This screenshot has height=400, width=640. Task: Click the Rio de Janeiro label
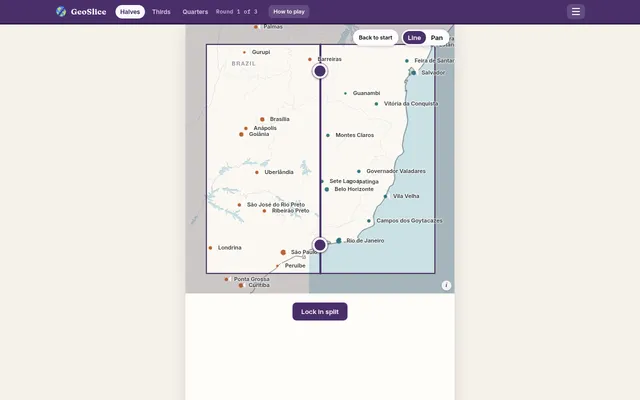[365, 241]
